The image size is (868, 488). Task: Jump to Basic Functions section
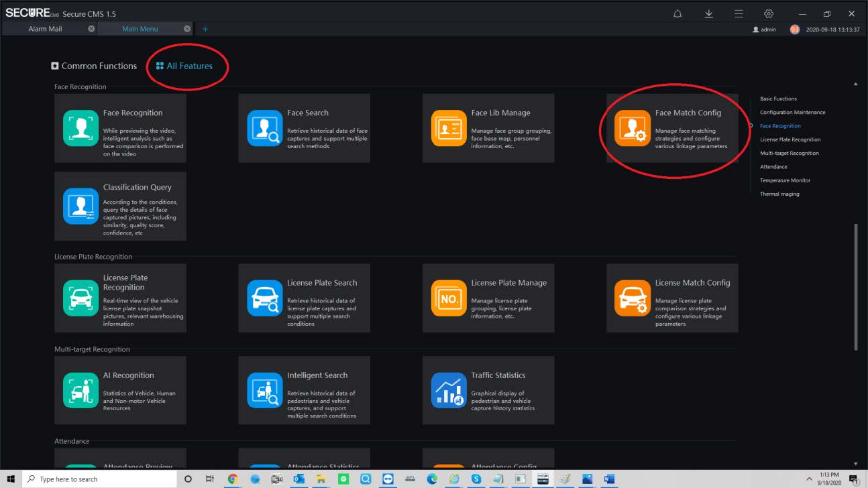tap(778, 99)
